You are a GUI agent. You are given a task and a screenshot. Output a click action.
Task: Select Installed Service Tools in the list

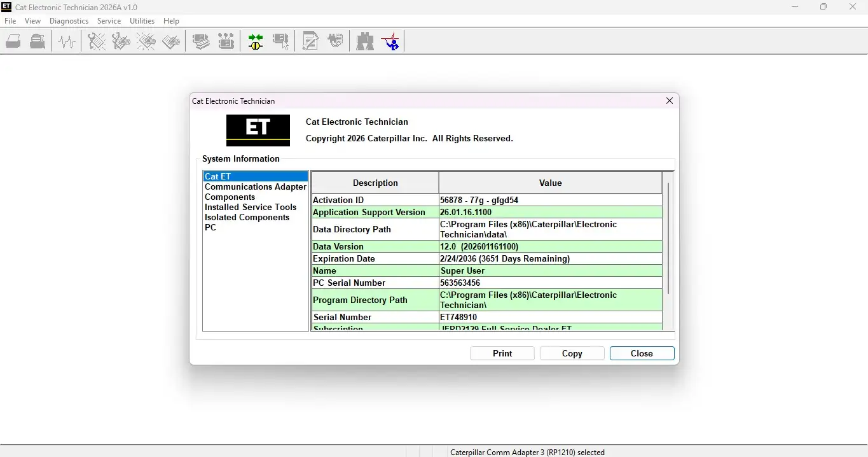tap(256, 207)
